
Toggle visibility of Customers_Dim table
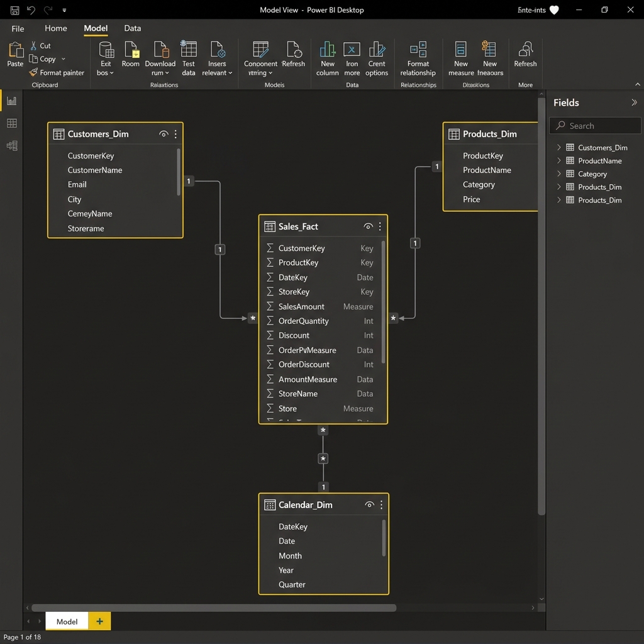[x=164, y=134]
